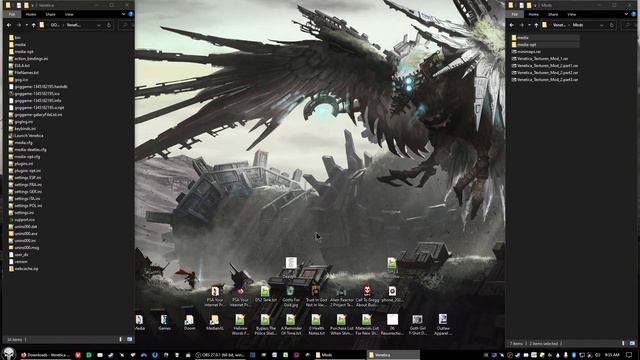Go back in Mods window
640x360 pixels.
coord(512,25)
